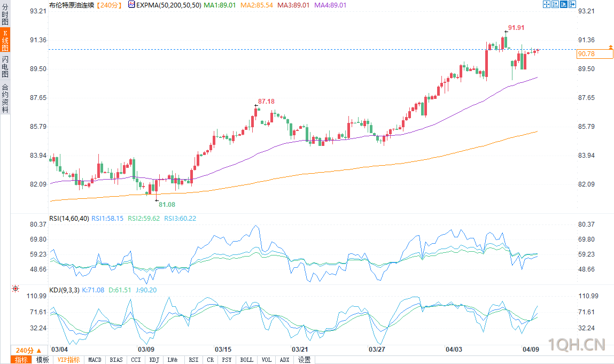Click the red sun icon beside KDJ panel
Image resolution: width=614 pixels, height=364 pixels.
[15, 289]
